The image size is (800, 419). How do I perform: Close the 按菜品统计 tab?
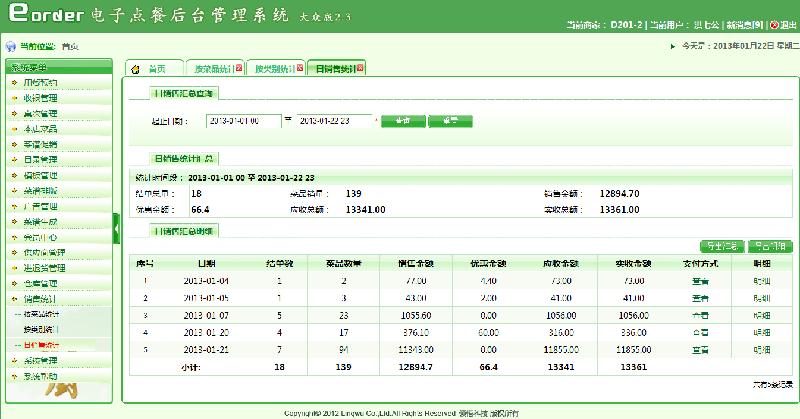click(239, 68)
